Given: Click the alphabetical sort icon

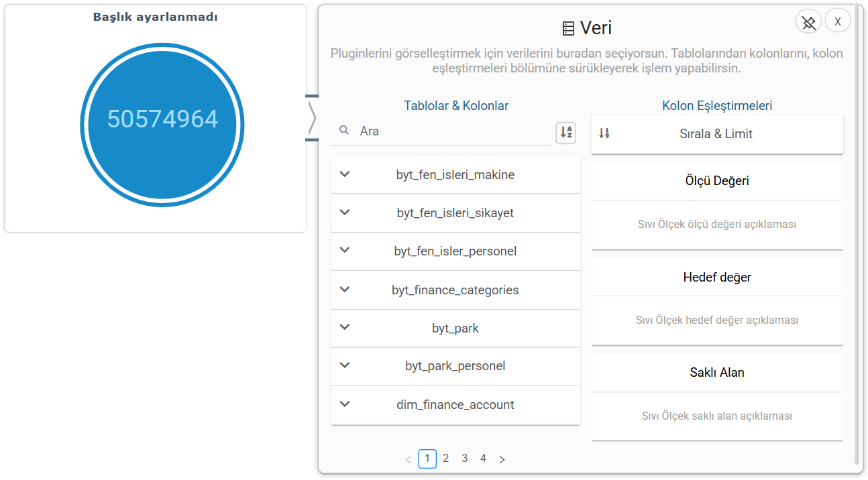Looking at the screenshot, I should (566, 132).
